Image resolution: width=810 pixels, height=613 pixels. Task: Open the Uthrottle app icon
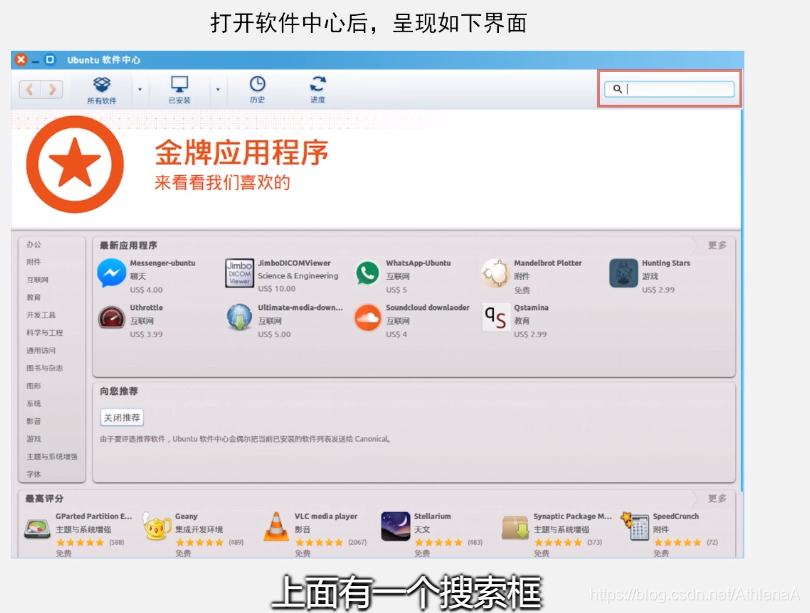112,318
